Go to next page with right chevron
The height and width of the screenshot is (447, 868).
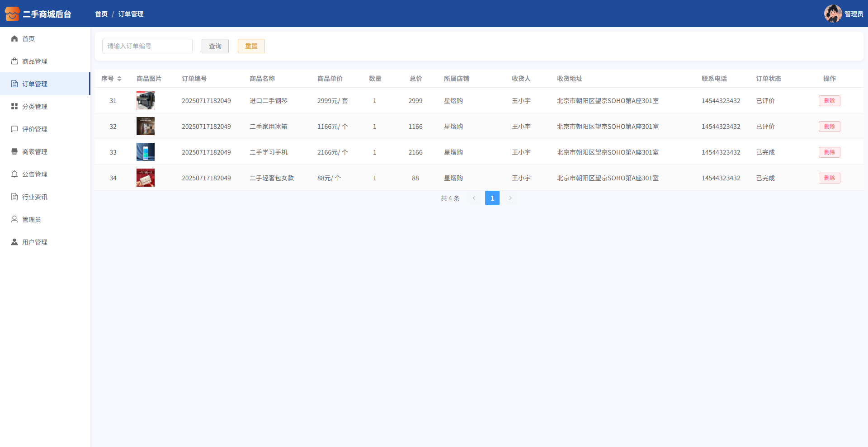click(x=510, y=198)
